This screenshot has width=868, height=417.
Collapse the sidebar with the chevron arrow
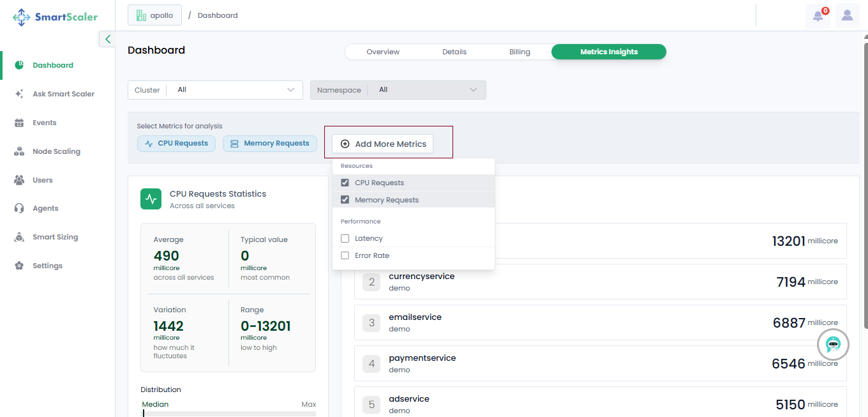[107, 40]
